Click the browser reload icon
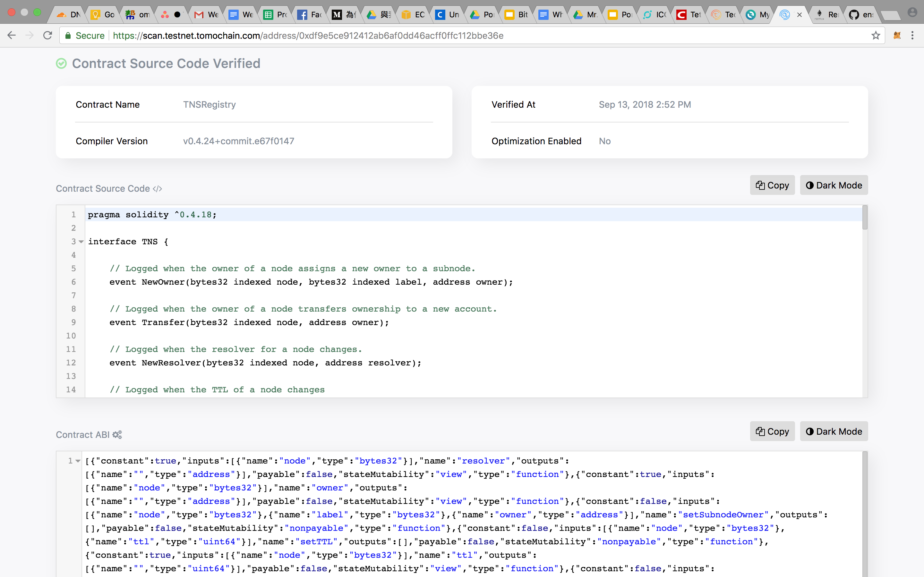 [x=48, y=36]
